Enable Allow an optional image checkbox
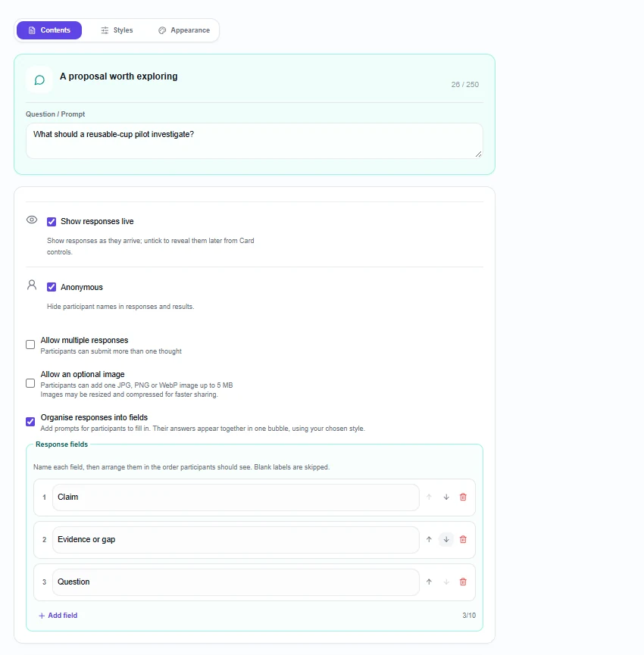 coord(30,383)
